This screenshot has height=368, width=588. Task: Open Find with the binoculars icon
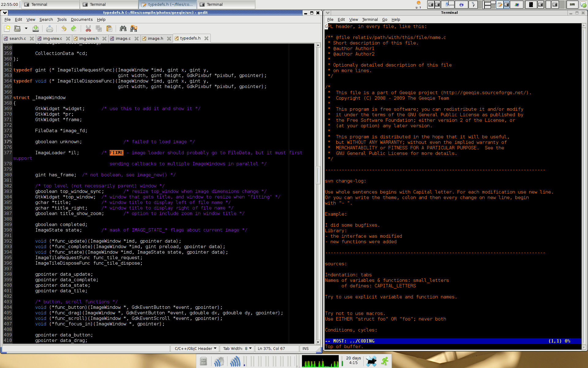(x=123, y=29)
